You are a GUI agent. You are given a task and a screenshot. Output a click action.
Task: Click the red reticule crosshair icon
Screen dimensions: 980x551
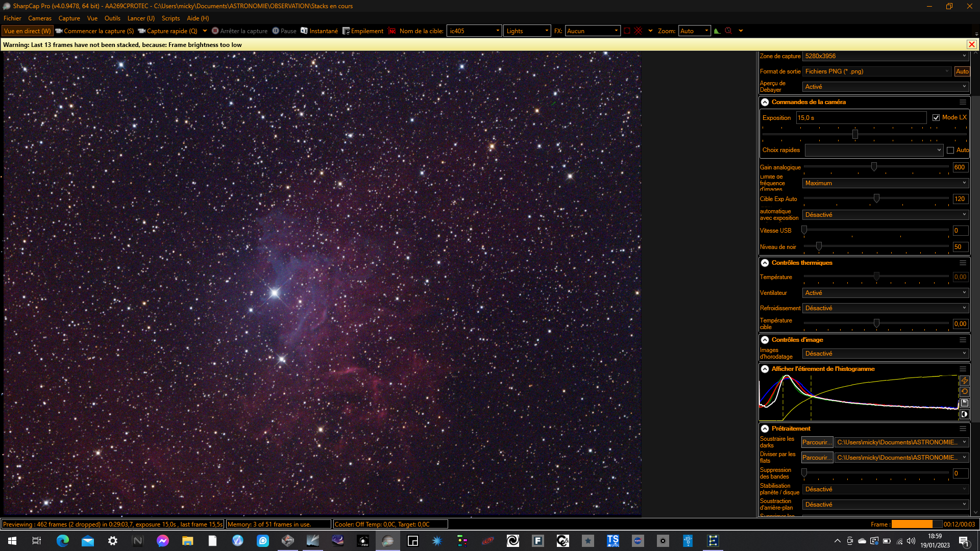point(638,31)
